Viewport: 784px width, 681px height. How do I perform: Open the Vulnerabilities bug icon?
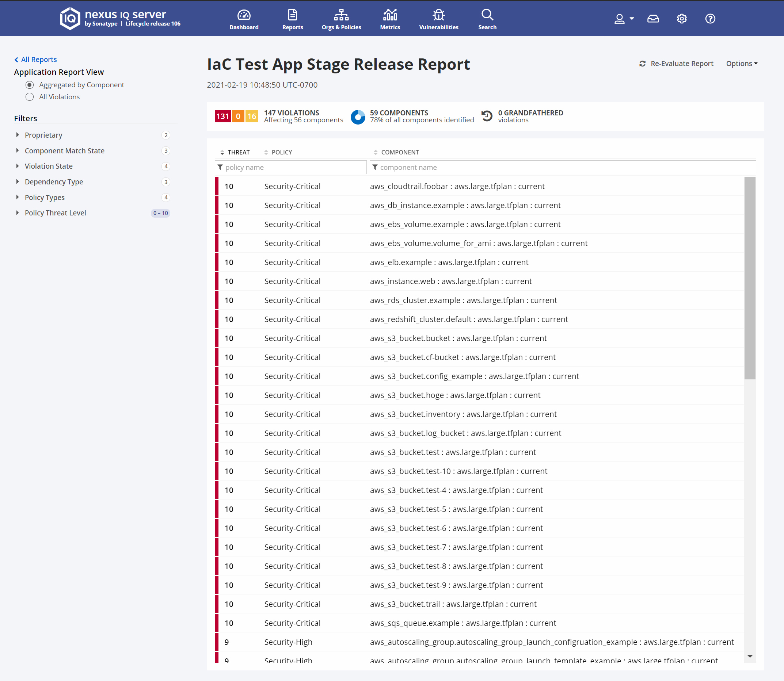coord(439,15)
